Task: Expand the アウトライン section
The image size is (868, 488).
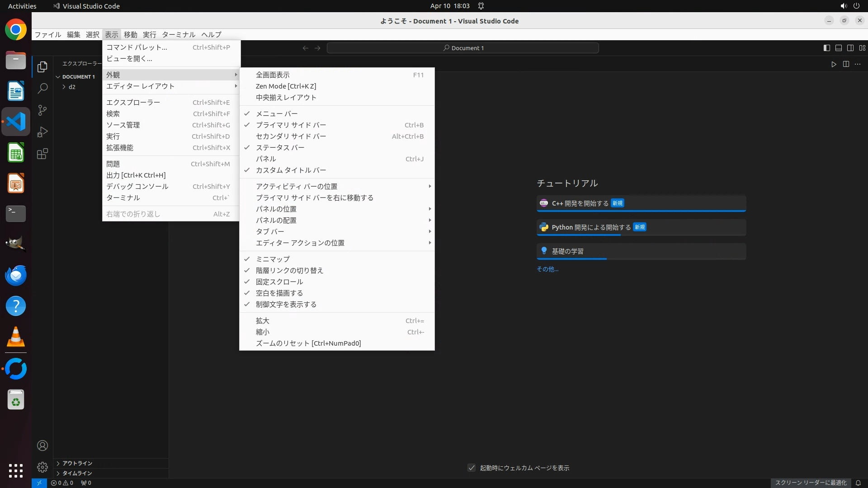Action: [x=77, y=463]
